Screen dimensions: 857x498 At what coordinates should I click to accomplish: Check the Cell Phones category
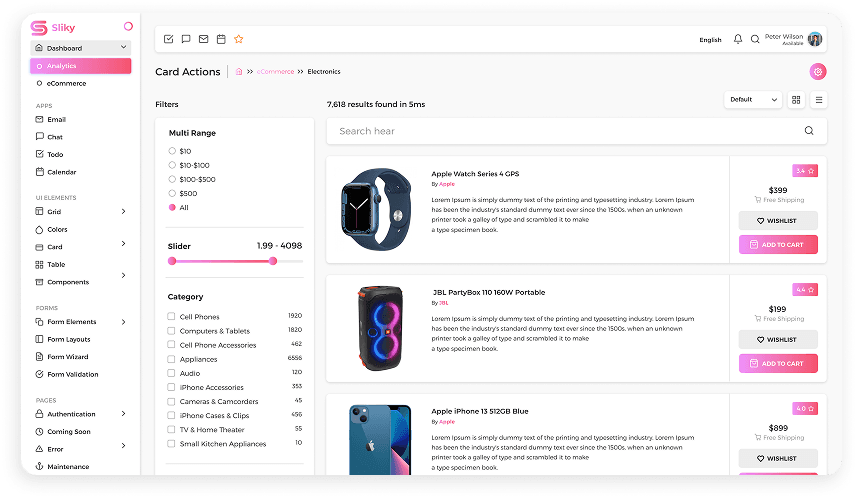(x=172, y=317)
